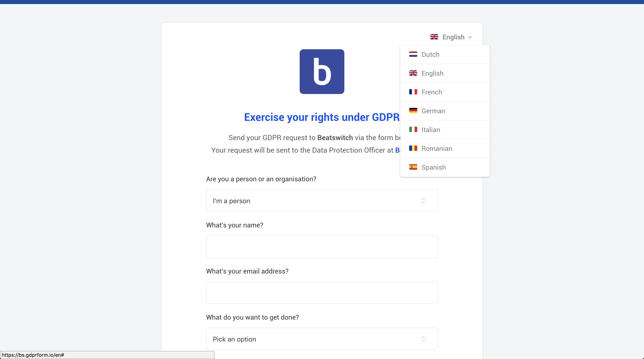Open the 'I'm a person' dropdown

tap(322, 200)
